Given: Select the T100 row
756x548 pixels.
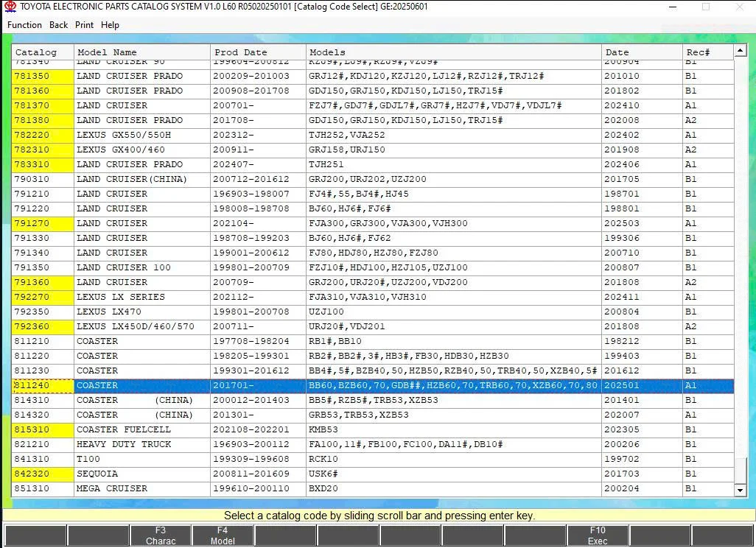Looking at the screenshot, I should click(x=373, y=460).
